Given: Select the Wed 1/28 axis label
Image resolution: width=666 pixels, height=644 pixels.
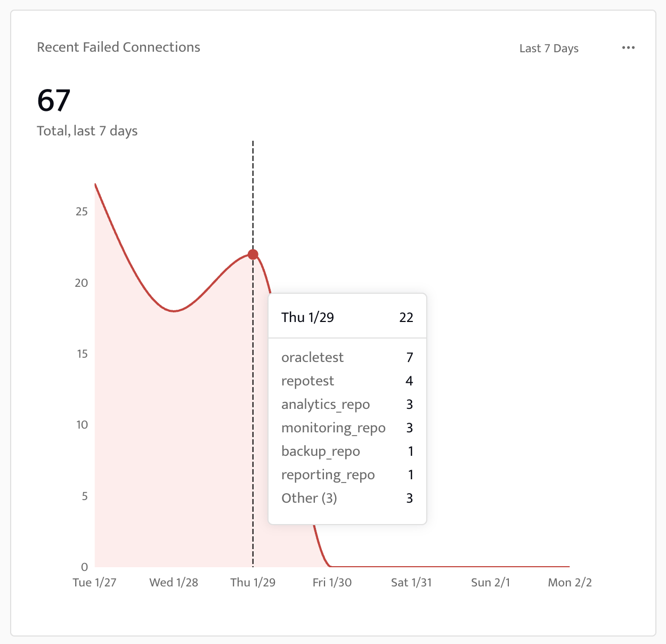Looking at the screenshot, I should click(x=174, y=582).
